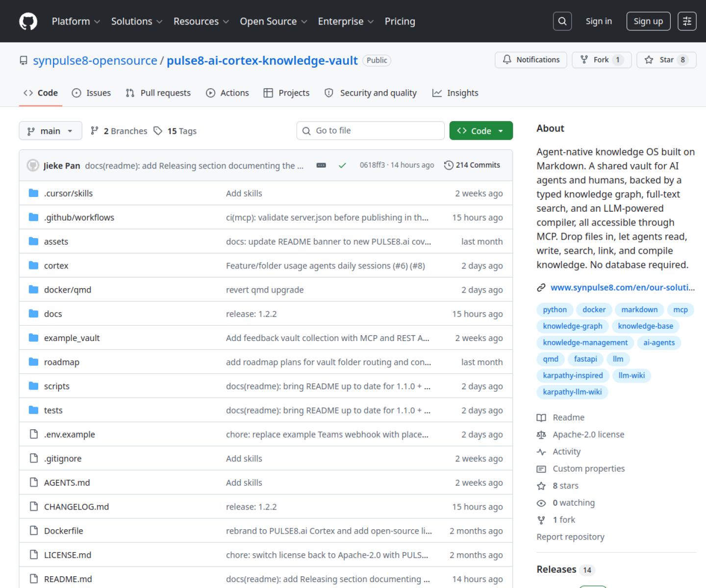
Task: Click the Custom properties icon
Action: point(541,469)
